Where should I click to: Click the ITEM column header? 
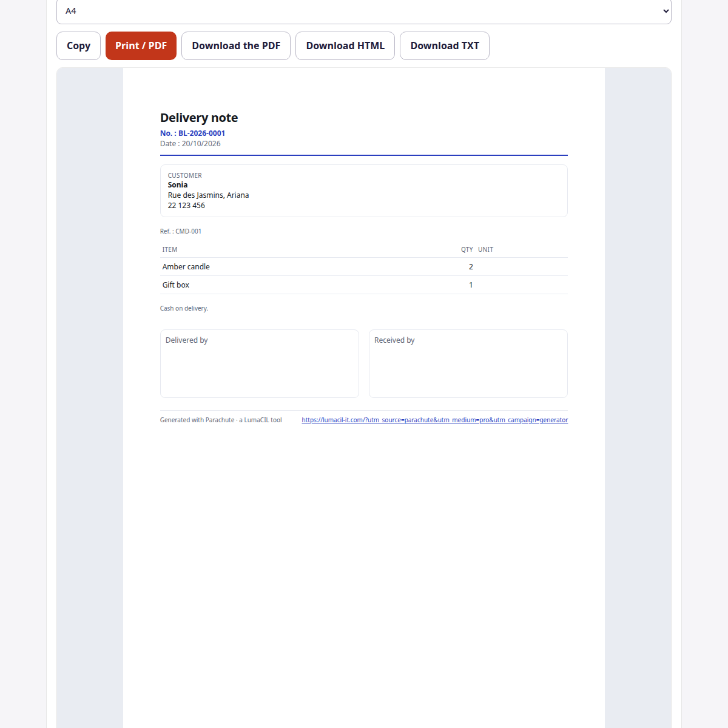click(170, 249)
